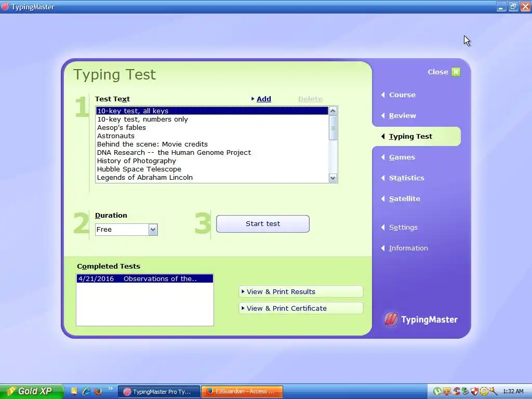Open the Information section

tap(408, 248)
